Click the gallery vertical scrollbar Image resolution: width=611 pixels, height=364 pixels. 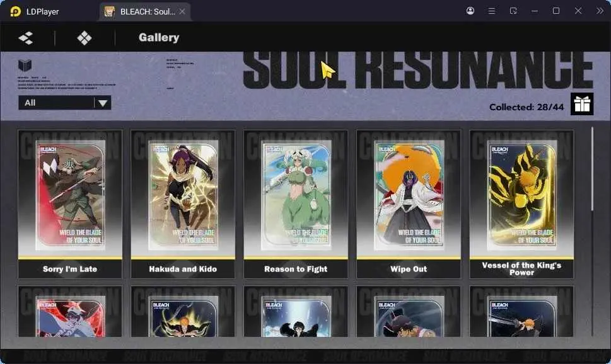(x=592, y=169)
